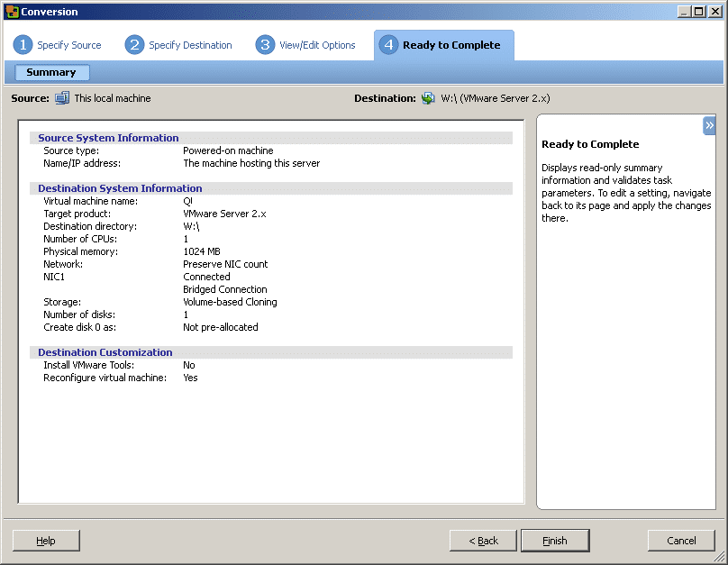728x565 pixels.
Task: Click the 'NIC1' label
Action: tap(54, 277)
